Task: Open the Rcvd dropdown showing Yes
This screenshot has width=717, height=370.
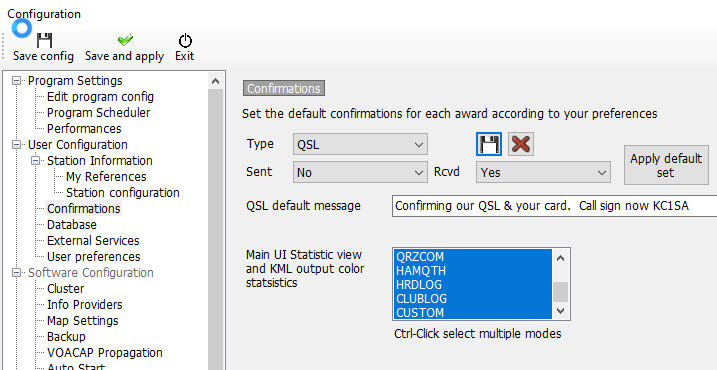Action: 543,172
